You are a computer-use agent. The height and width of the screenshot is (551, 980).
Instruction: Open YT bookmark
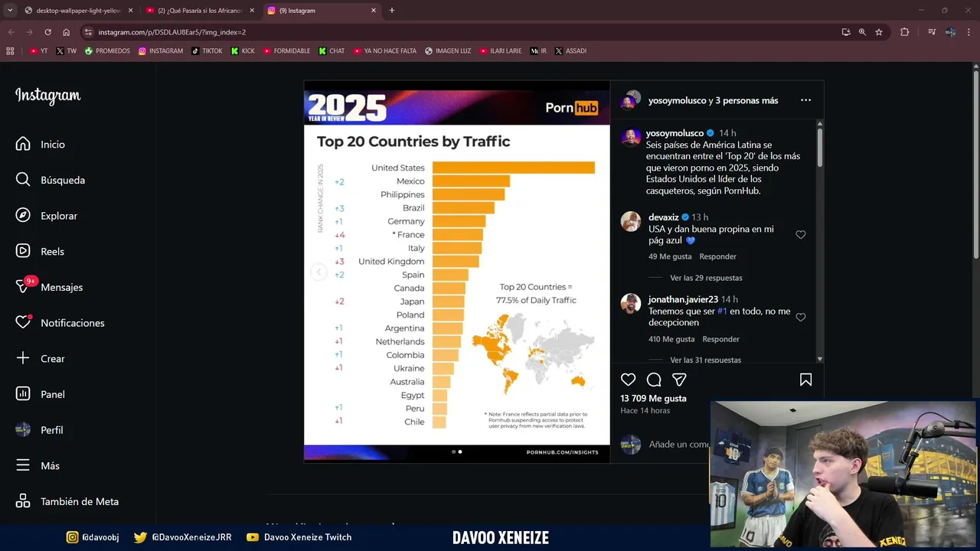click(38, 51)
